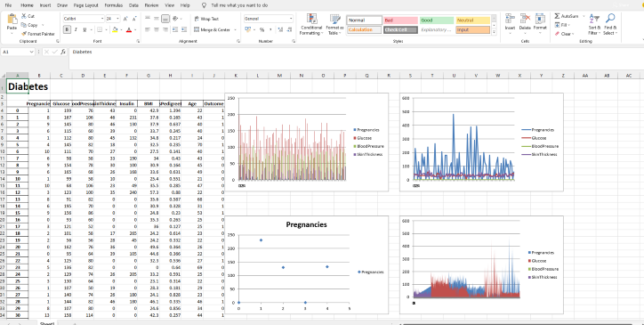The image size is (644, 325).
Task: Click the AutoSum sigma icon
Action: (x=557, y=16)
